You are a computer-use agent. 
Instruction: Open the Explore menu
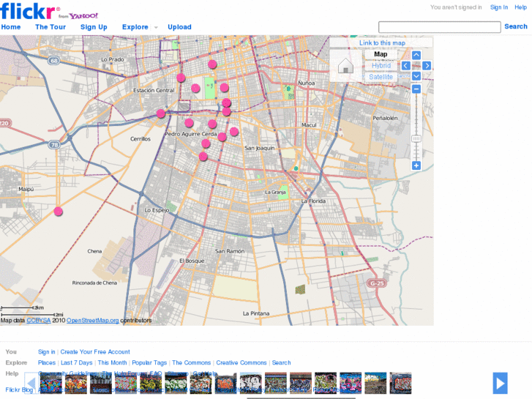[135, 27]
